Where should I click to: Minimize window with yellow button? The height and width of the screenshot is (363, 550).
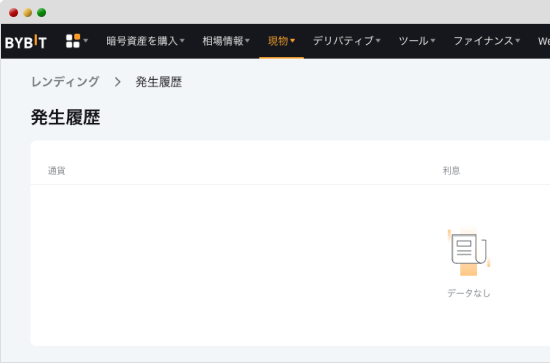(28, 13)
